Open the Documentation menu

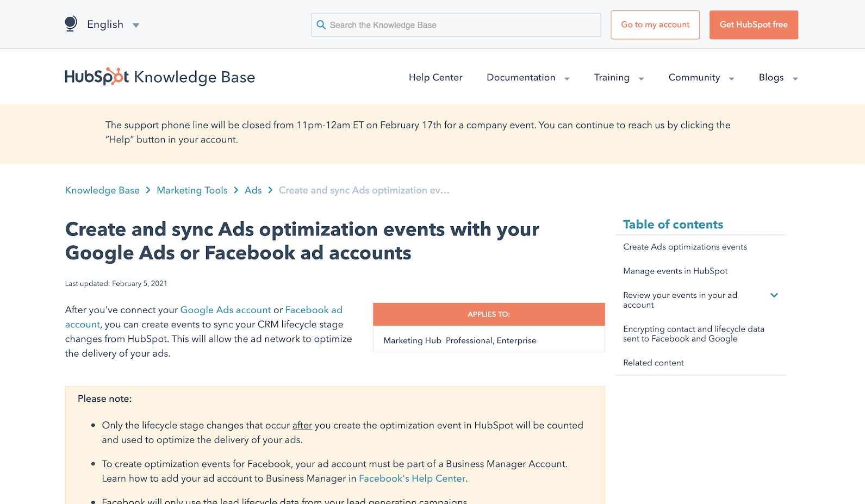521,77
